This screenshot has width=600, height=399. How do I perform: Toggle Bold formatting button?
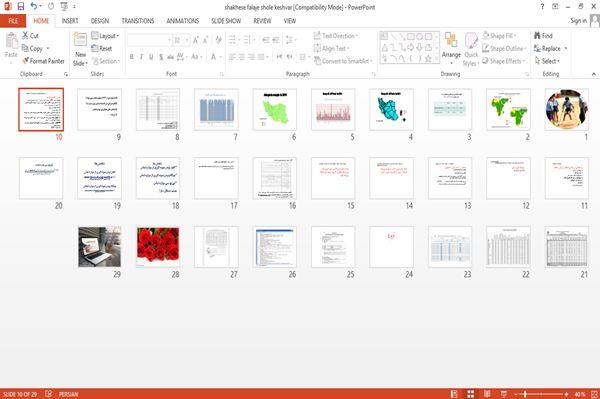point(132,57)
